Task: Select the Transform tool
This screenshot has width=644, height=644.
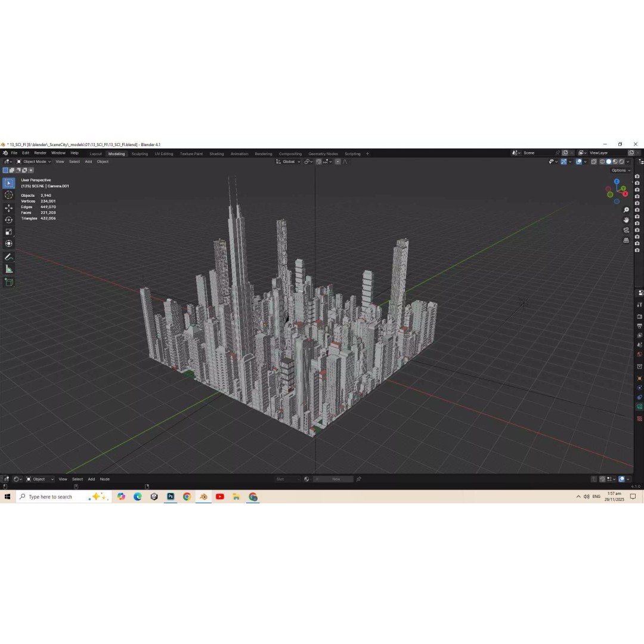Action: click(8, 243)
